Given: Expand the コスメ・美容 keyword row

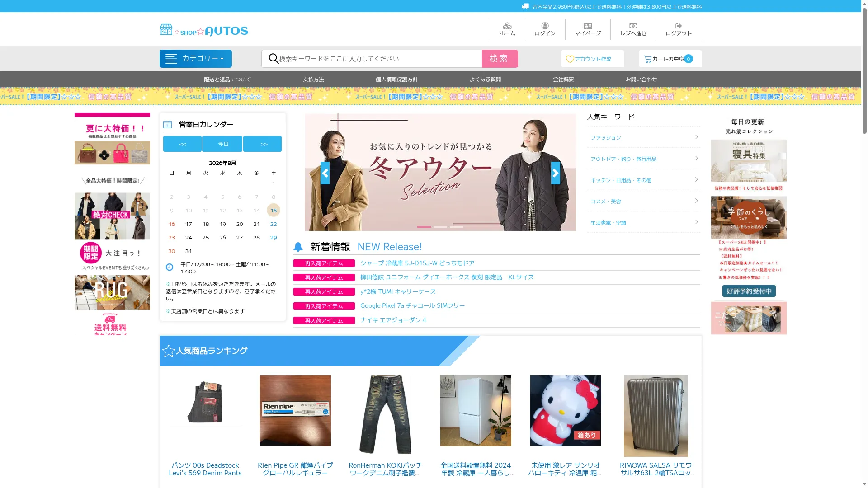Looking at the screenshot, I should (x=644, y=201).
